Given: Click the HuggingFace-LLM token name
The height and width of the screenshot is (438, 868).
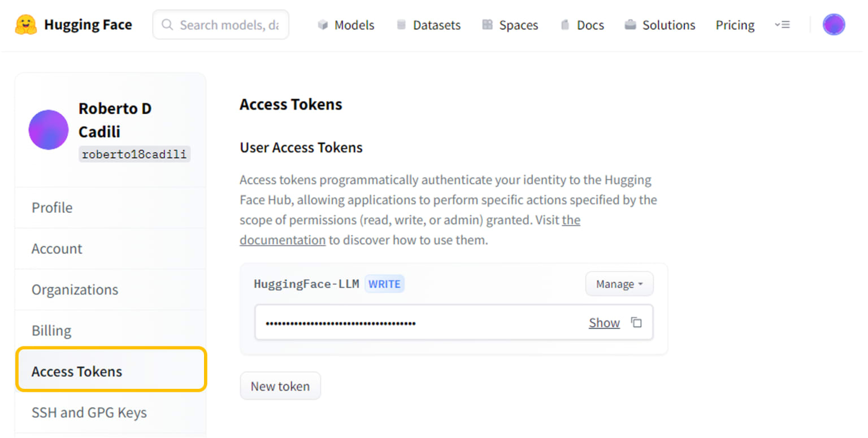Looking at the screenshot, I should (306, 284).
